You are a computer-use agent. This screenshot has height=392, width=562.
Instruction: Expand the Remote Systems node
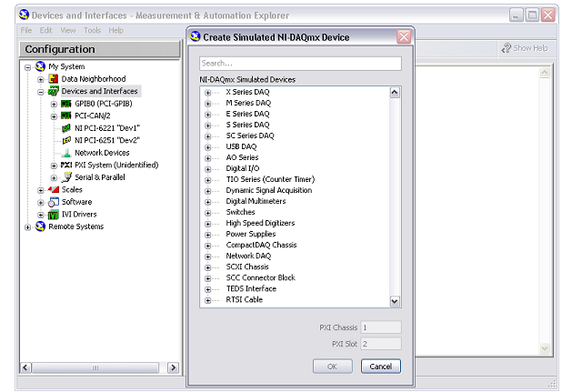click(x=27, y=226)
